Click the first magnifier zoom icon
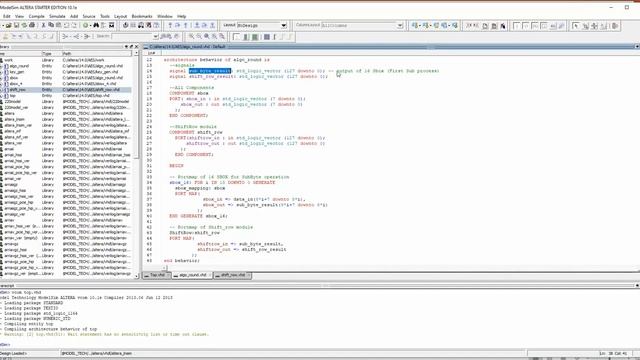 tap(191, 37)
